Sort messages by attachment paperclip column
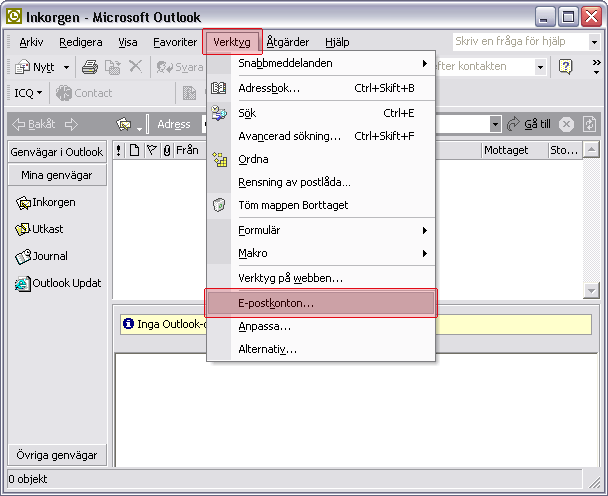This screenshot has height=496, width=608. [167, 151]
